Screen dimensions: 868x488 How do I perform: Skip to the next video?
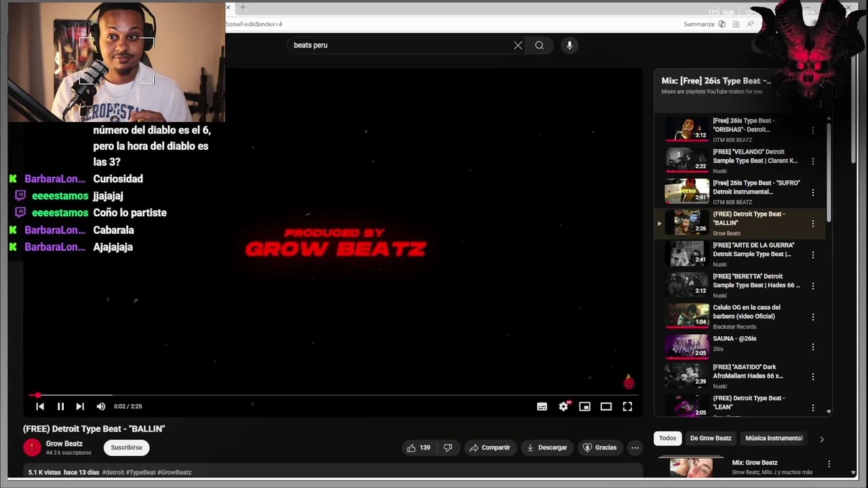pyautogui.click(x=80, y=407)
